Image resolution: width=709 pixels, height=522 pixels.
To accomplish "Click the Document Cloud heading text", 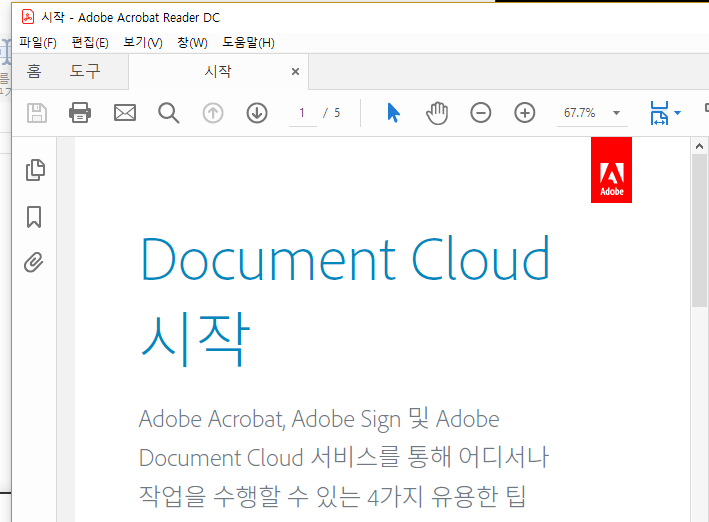I will (x=345, y=259).
